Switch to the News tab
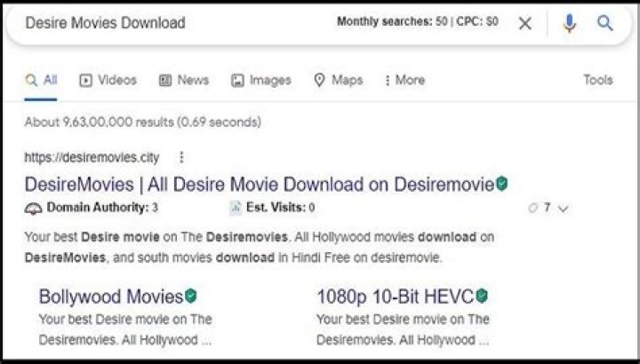The height and width of the screenshot is (364, 640). (184, 80)
